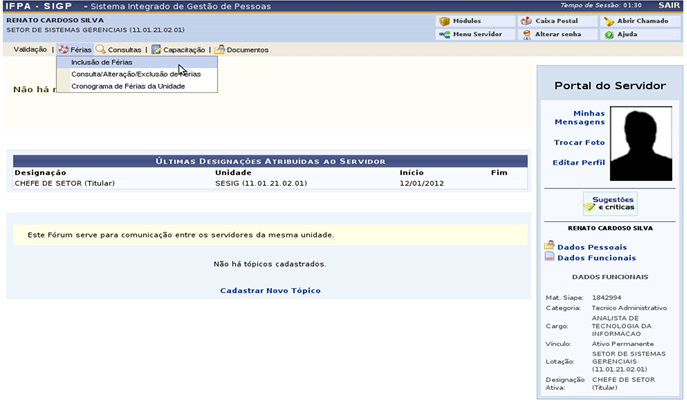Click the Consultas magnifier icon

pyautogui.click(x=100, y=49)
